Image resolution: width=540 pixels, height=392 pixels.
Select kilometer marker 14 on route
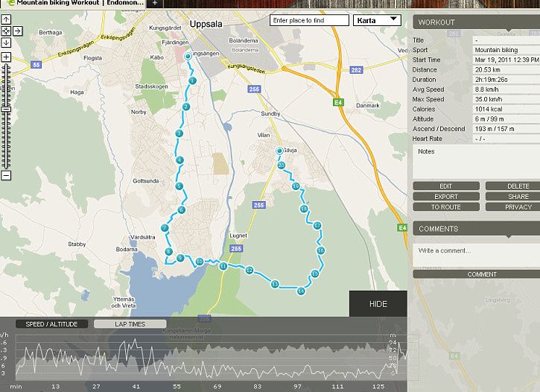click(301, 291)
